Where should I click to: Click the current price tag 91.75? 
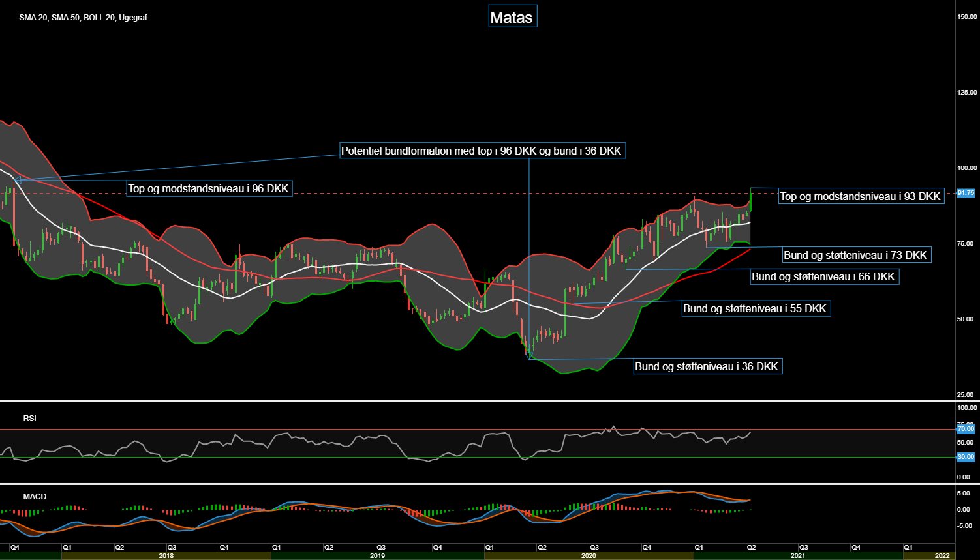point(965,193)
